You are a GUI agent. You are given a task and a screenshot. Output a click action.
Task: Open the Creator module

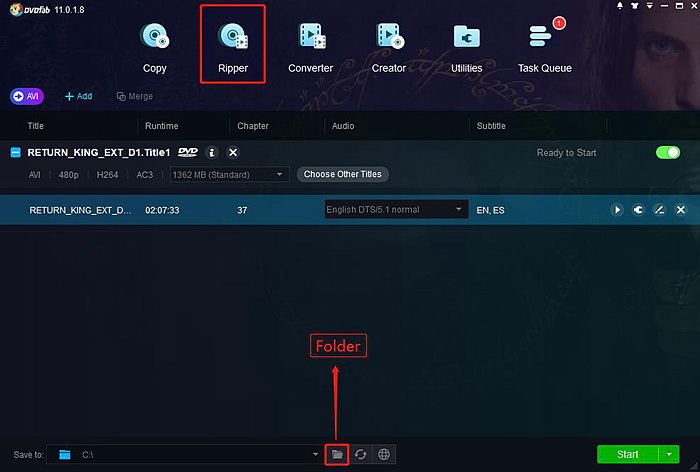pyautogui.click(x=389, y=48)
